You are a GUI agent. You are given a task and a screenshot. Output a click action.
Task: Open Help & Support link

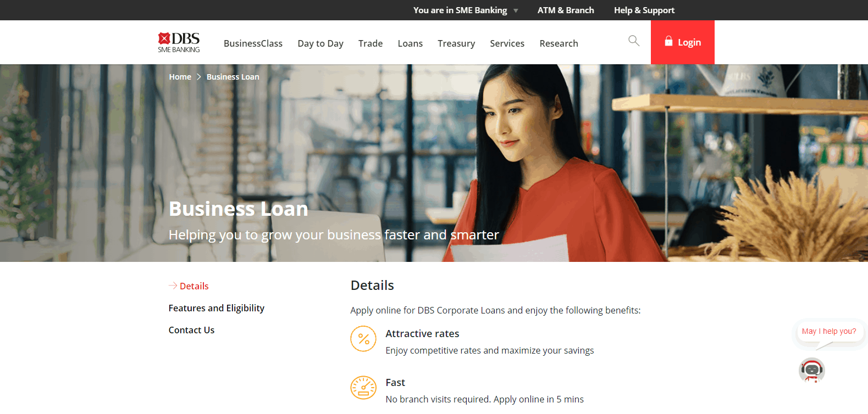644,10
